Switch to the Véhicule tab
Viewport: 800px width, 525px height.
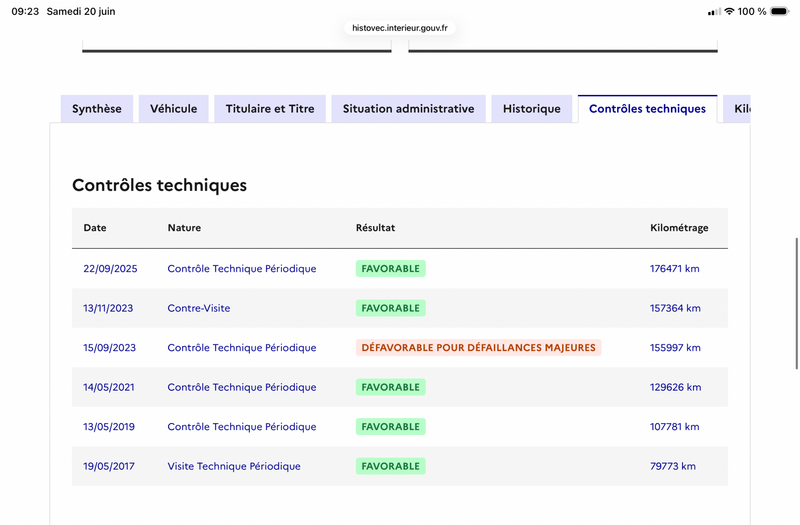click(173, 109)
